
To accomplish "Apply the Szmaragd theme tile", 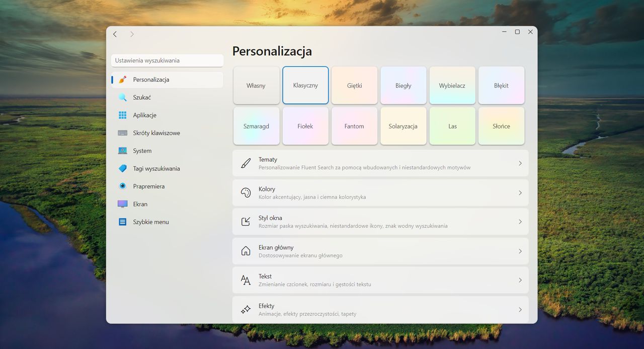I will [256, 126].
